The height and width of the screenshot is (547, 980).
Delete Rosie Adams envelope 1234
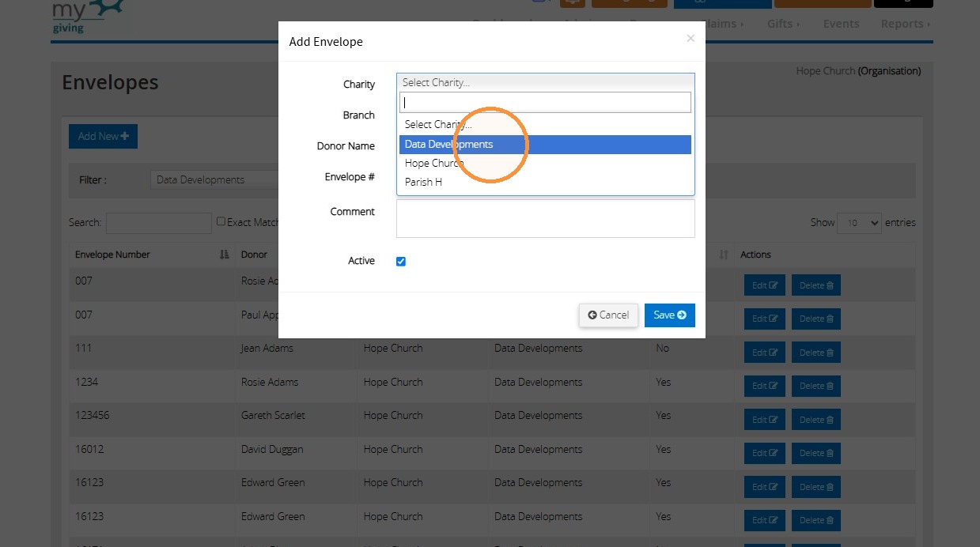pos(816,386)
